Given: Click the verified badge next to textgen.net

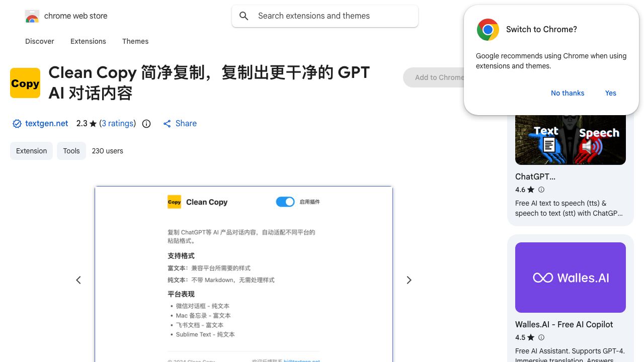Looking at the screenshot, I should (x=17, y=124).
